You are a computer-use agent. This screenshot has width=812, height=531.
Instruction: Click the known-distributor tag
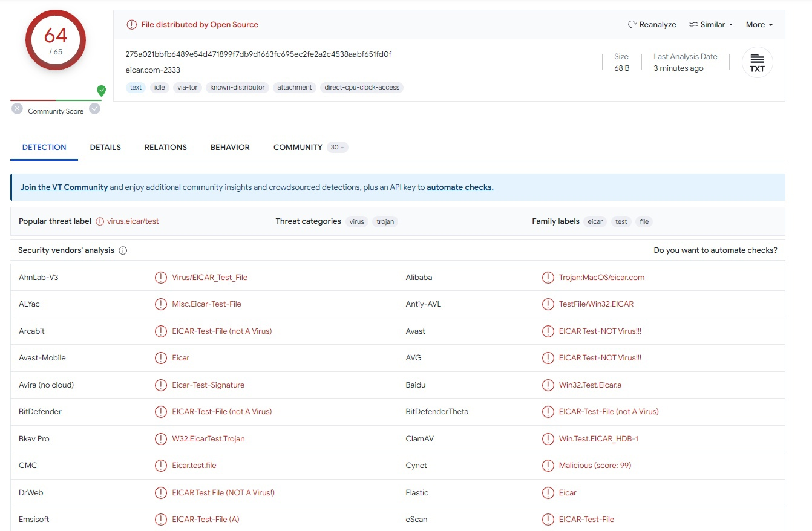pyautogui.click(x=237, y=88)
